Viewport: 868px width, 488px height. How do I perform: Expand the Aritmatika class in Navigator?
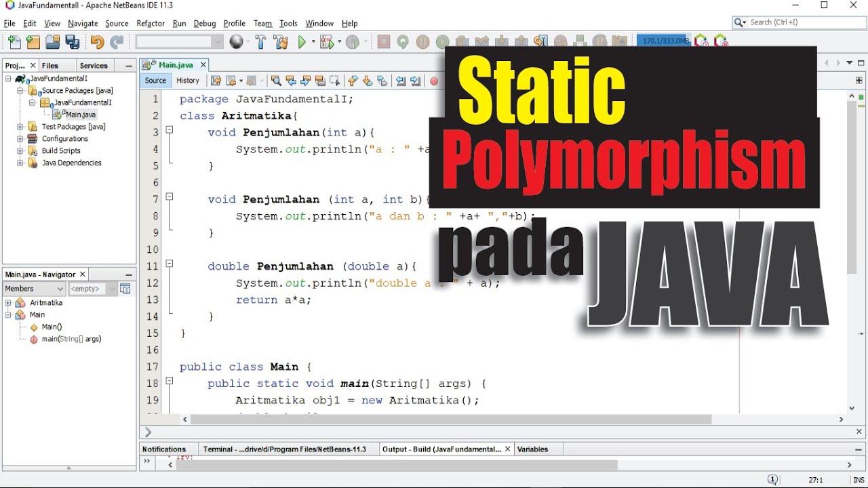point(9,303)
